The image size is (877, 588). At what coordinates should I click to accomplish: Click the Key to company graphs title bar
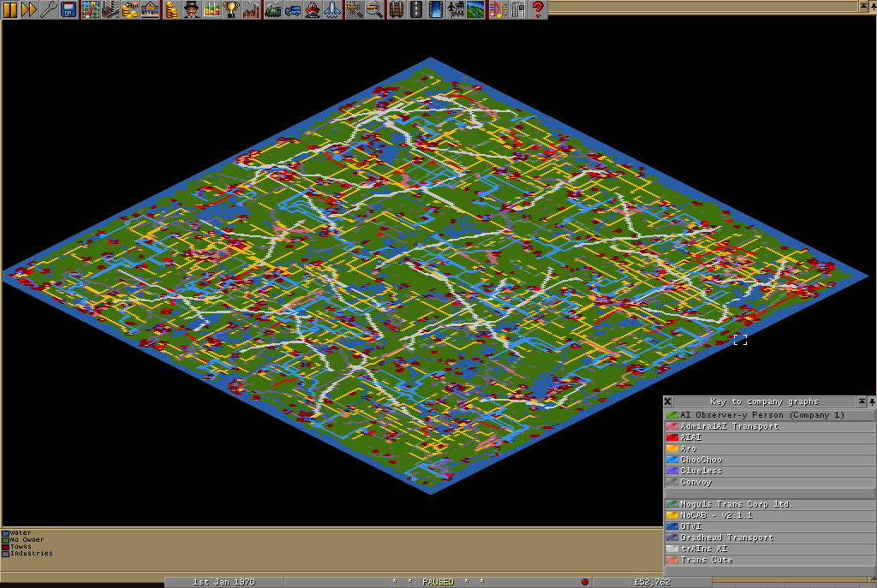point(764,401)
